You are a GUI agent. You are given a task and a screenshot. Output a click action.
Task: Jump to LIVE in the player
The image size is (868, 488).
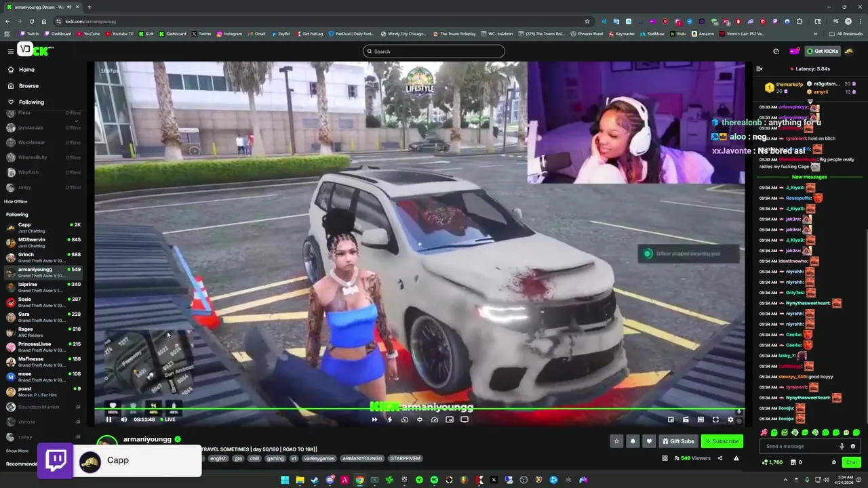coord(167,420)
